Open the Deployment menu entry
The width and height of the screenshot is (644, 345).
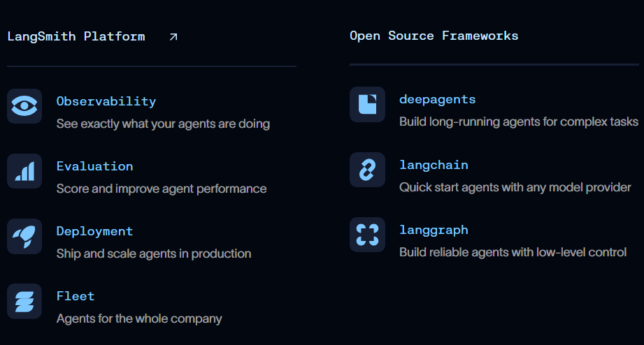tap(94, 231)
